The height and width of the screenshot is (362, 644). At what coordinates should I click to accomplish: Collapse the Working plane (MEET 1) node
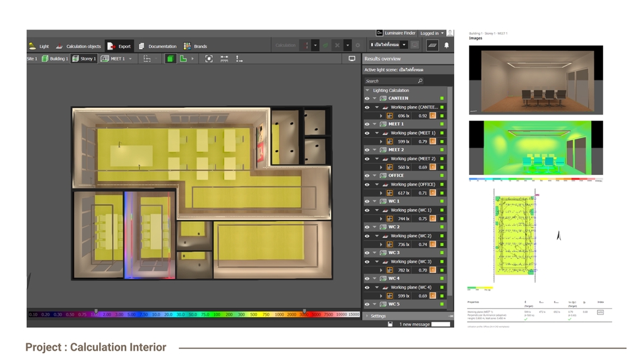point(377,133)
